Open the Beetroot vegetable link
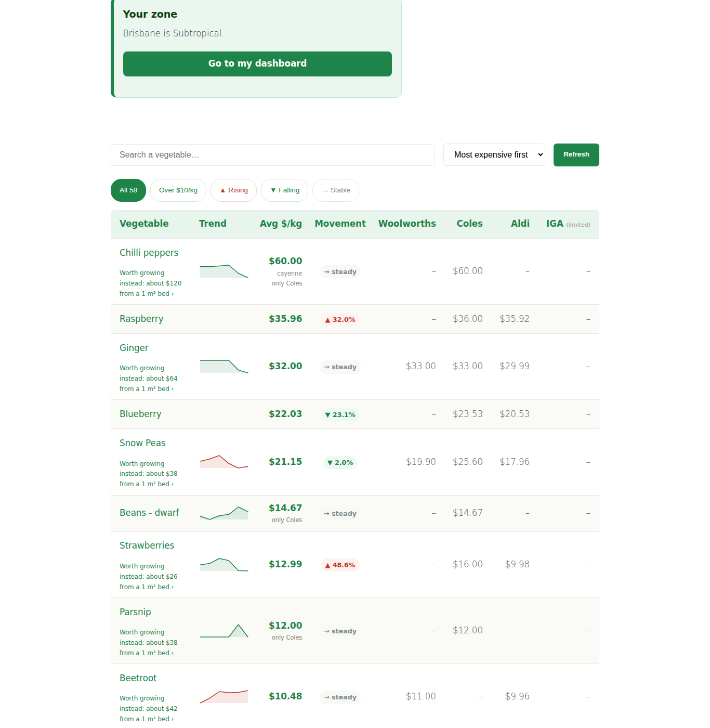Screen dimensions: 710x728 pyautogui.click(x=138, y=678)
